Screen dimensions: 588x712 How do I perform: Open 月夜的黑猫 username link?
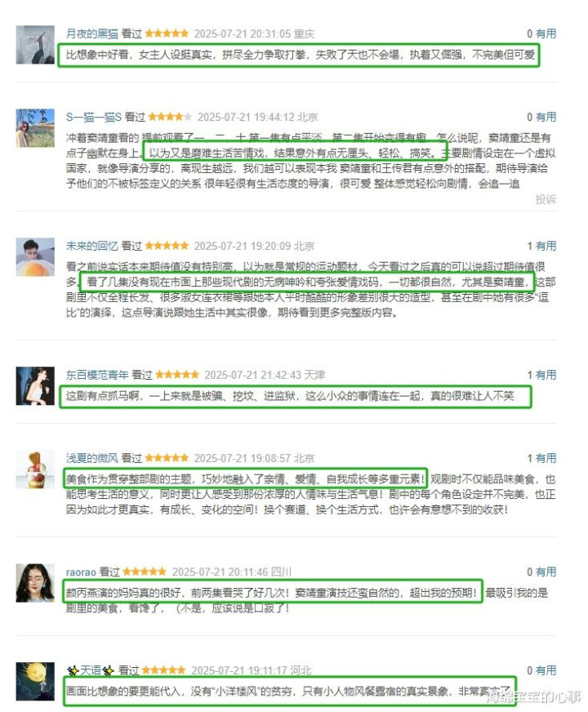tap(92, 33)
